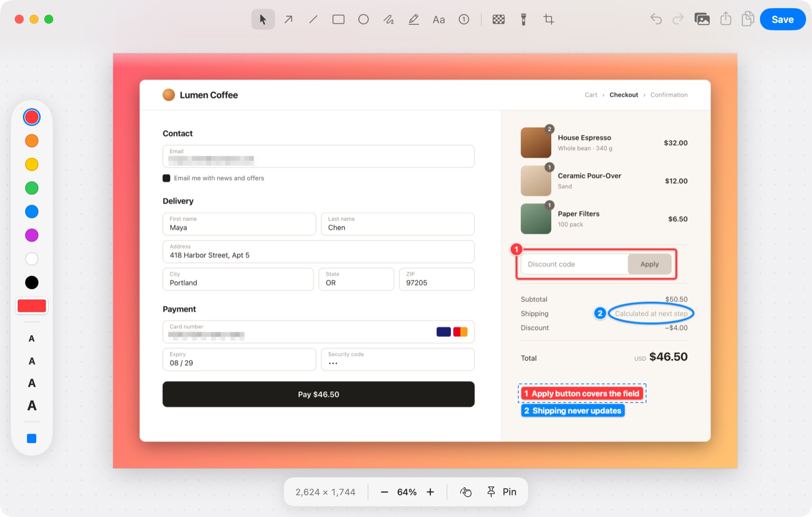This screenshot has width=812, height=517.
Task: Pick the highlighter pen tool
Action: [414, 19]
